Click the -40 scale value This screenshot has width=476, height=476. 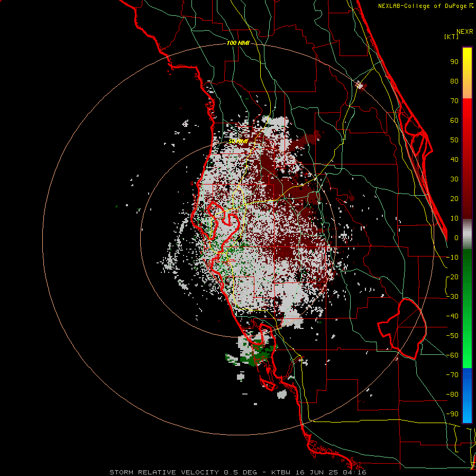pyautogui.click(x=452, y=316)
